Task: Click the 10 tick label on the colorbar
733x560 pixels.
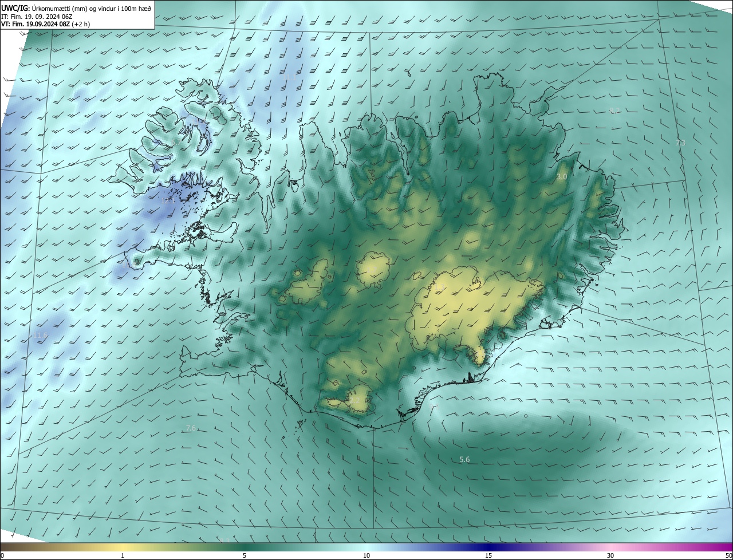Action: pos(366,555)
